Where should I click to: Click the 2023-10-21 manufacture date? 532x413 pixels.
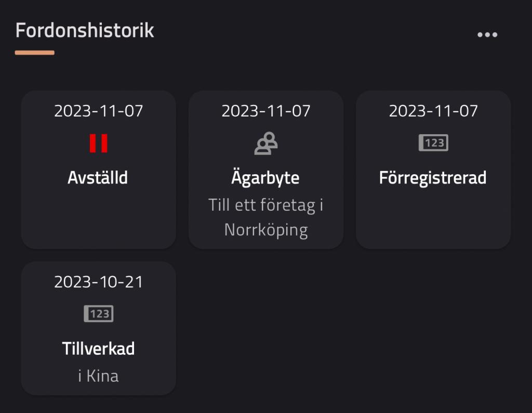pos(98,282)
